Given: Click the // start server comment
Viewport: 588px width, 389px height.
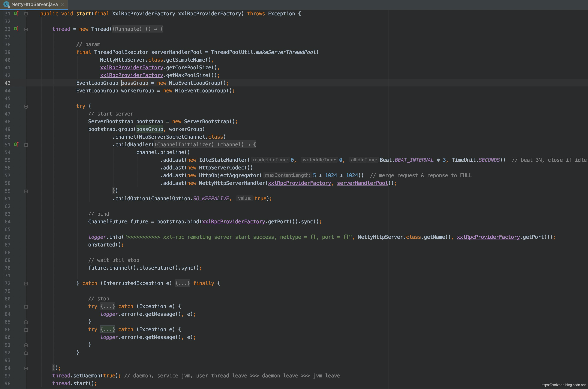Looking at the screenshot, I should click(111, 114).
